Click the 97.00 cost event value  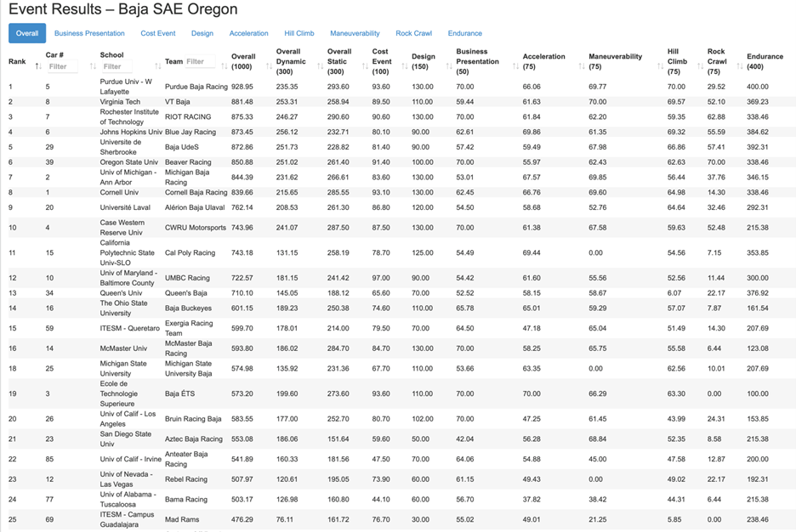381,278
